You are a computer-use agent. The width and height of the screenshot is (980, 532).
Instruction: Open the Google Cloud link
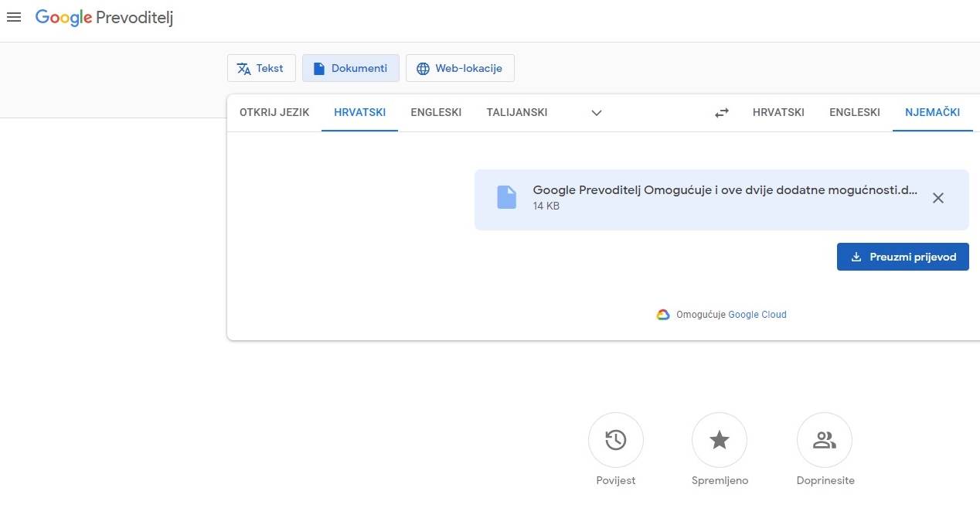point(757,315)
